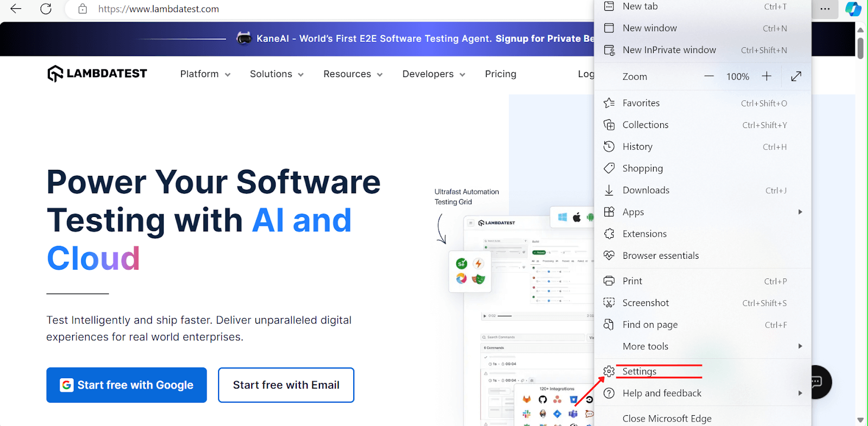Expand the Platform navigation dropdown
The height and width of the screenshot is (426, 868).
[205, 74]
